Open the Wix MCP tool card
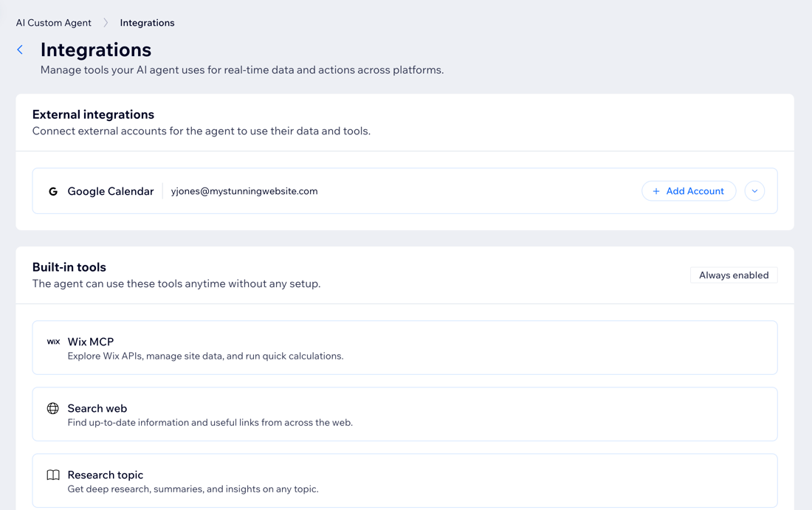 point(405,347)
